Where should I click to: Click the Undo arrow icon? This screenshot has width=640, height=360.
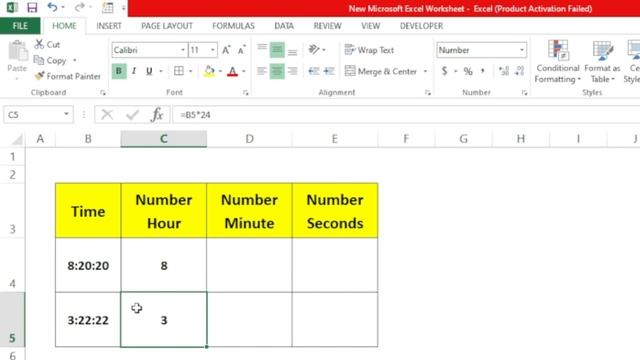(x=52, y=7)
